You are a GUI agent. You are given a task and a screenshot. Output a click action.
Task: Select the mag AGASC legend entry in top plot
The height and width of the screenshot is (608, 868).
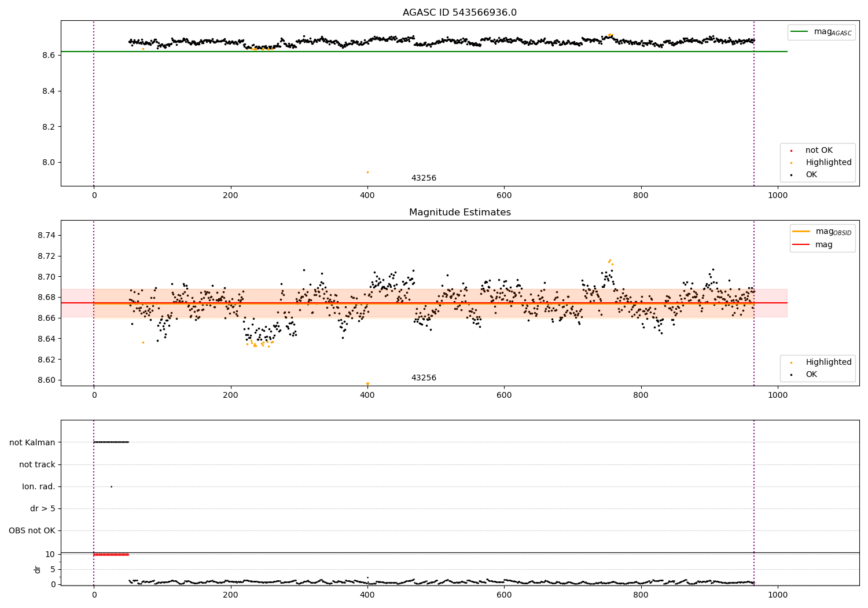821,32
